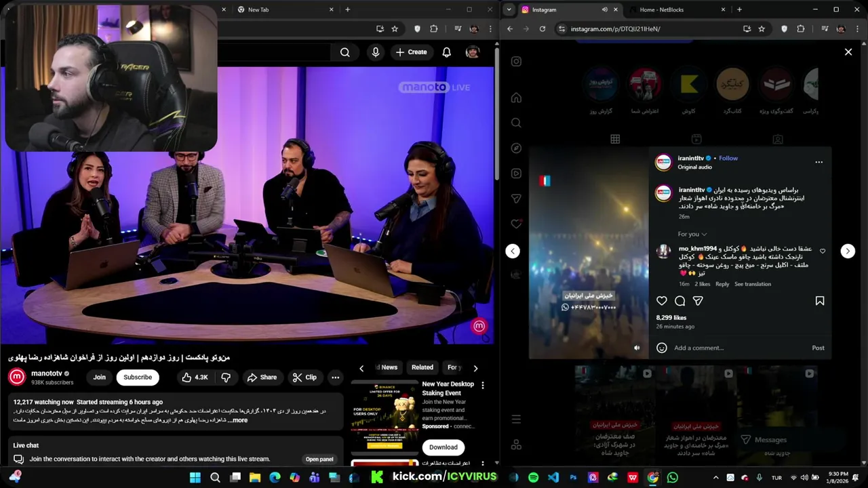This screenshot has height=488, width=868.
Task: Open tab search dropdown in right Chrome
Action: tap(509, 9)
